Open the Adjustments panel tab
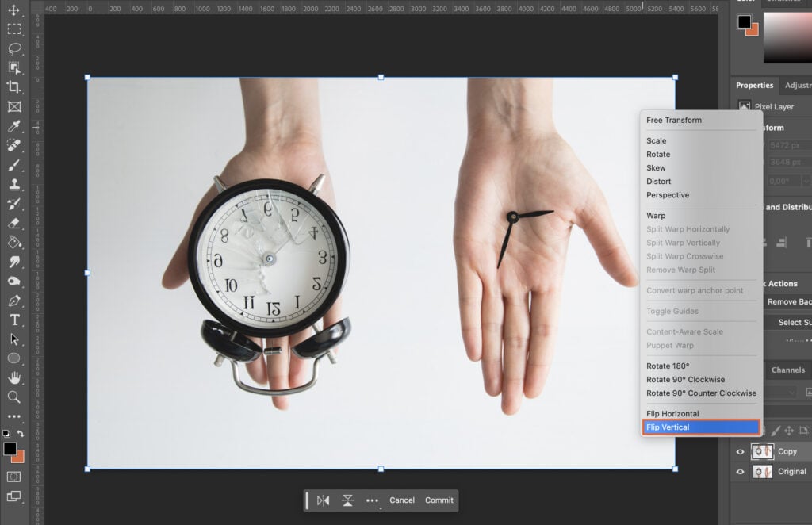Screen dimensions: 812x525 click(x=797, y=85)
